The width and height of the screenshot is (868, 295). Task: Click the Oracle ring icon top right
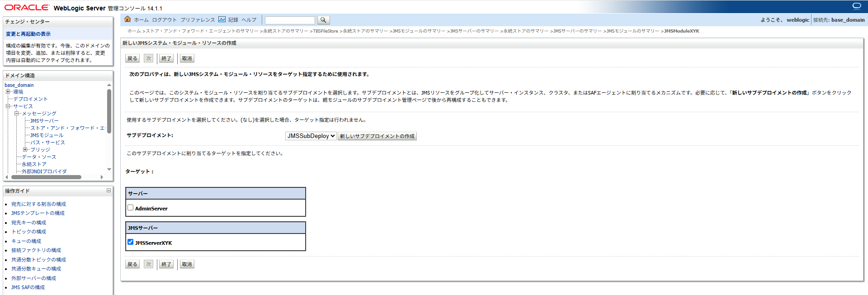coord(857,6)
